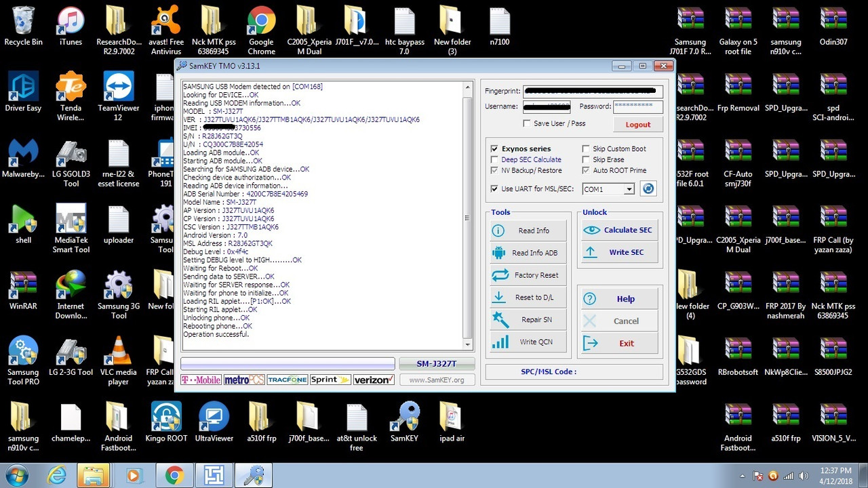This screenshot has height=488, width=868.
Task: Select the Frp Removal archive icon
Action: click(x=739, y=92)
